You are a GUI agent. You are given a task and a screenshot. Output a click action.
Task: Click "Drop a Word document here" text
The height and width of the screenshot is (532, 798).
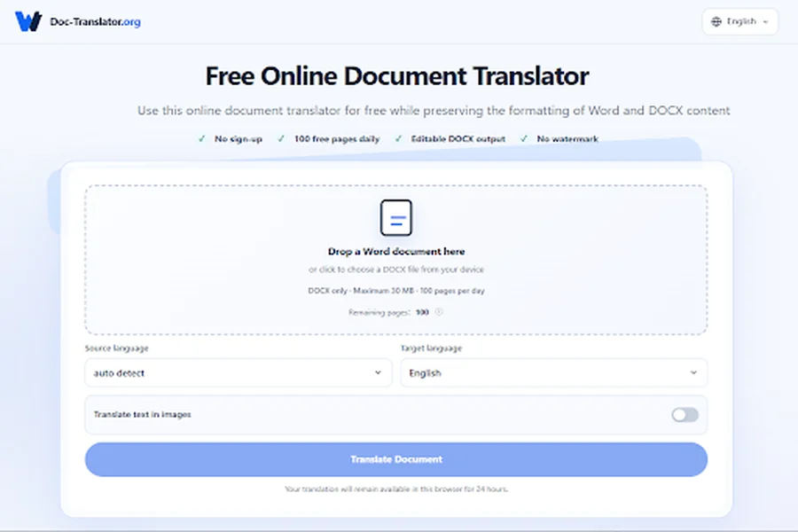tap(396, 252)
